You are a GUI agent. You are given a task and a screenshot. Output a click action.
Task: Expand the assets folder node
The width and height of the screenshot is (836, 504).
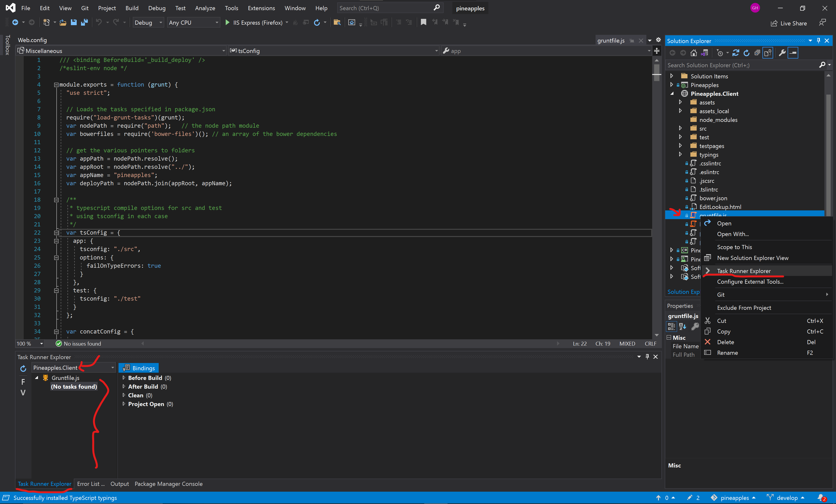click(680, 102)
